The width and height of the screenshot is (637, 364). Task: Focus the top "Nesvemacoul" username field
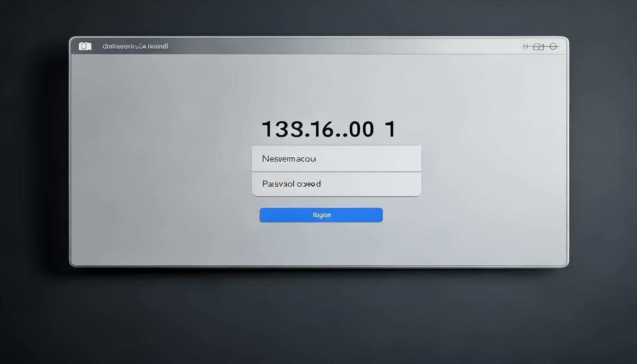pyautogui.click(x=336, y=159)
